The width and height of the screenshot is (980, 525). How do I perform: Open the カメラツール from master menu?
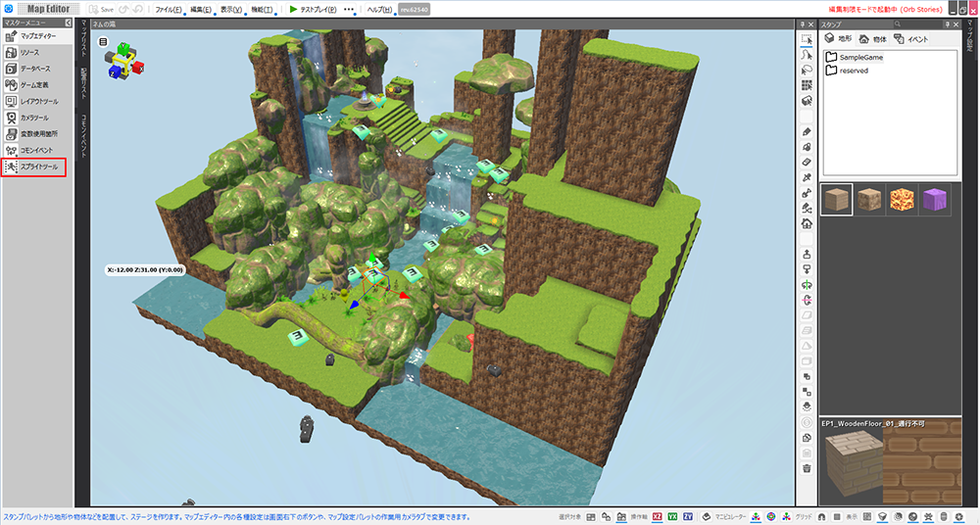37,118
